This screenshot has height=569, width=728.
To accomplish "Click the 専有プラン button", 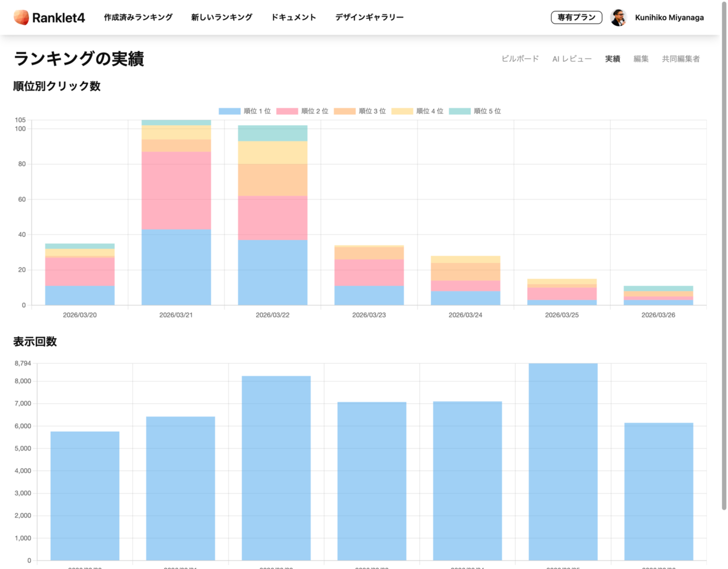I will click(576, 17).
